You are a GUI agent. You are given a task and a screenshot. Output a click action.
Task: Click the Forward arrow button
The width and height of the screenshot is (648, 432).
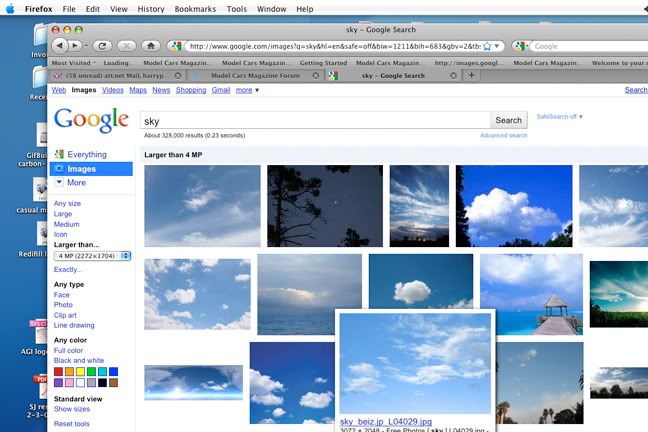75,45
